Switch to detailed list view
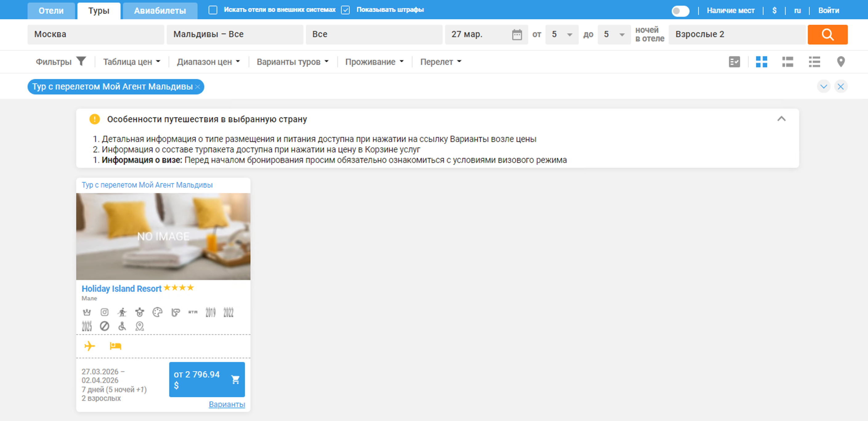This screenshot has height=421, width=868. coord(788,62)
